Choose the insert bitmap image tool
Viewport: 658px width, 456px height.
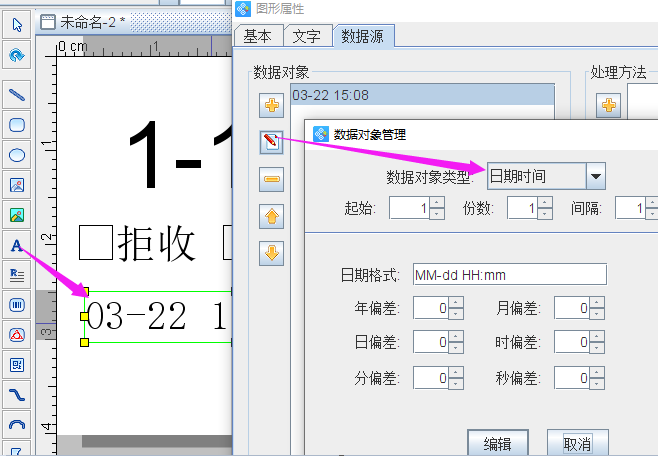[17, 185]
